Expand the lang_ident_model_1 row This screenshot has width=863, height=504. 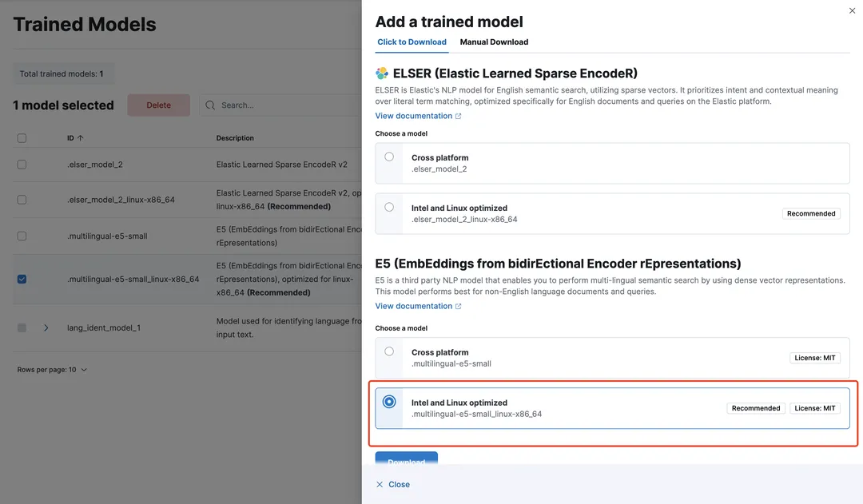coord(46,327)
